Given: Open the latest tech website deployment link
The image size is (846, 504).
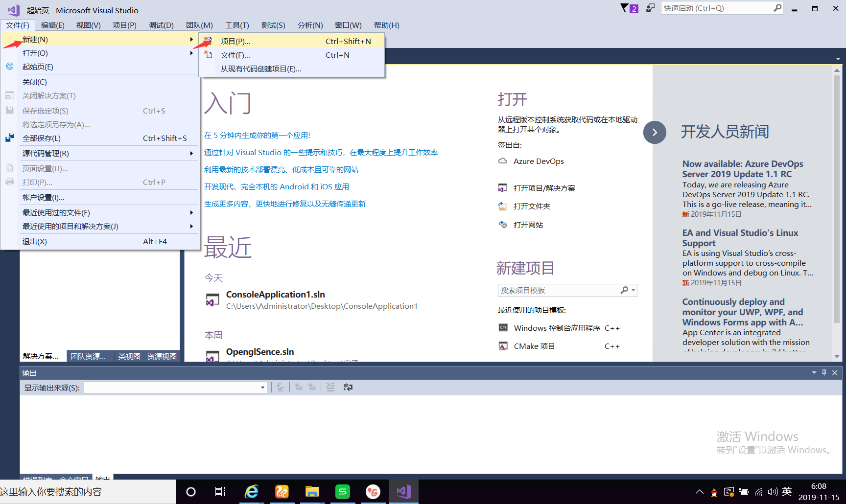Looking at the screenshot, I should tap(281, 169).
